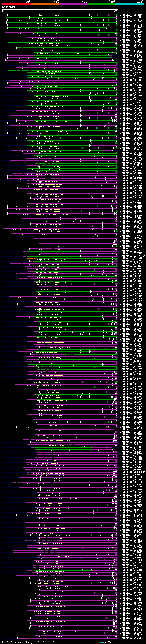Open UniRef100_B9FLI1 label

click(x=131, y=359)
